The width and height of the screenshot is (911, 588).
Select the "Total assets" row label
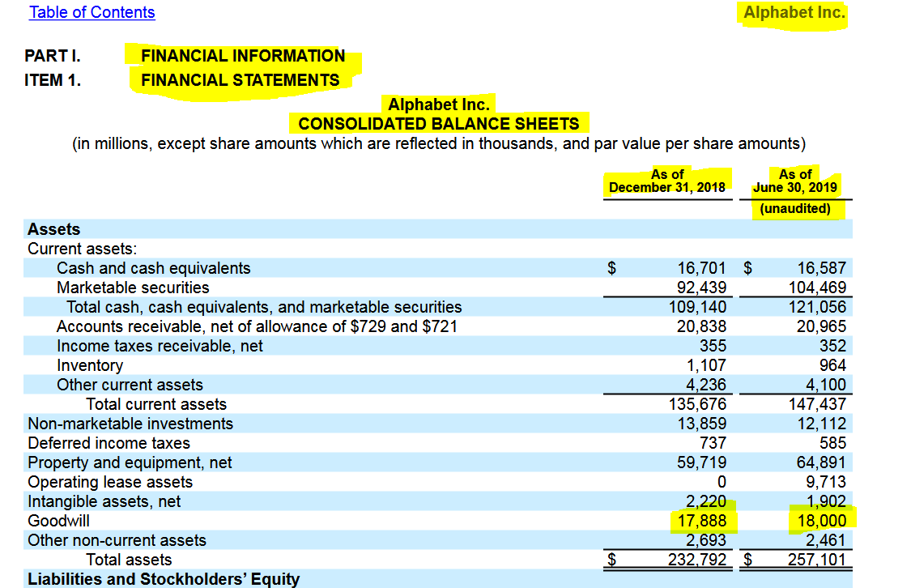[129, 560]
